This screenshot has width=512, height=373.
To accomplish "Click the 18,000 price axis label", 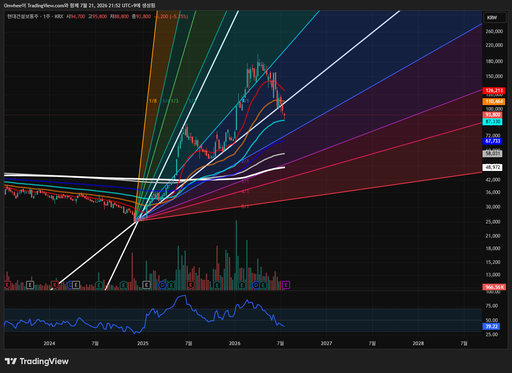I will coord(493,249).
